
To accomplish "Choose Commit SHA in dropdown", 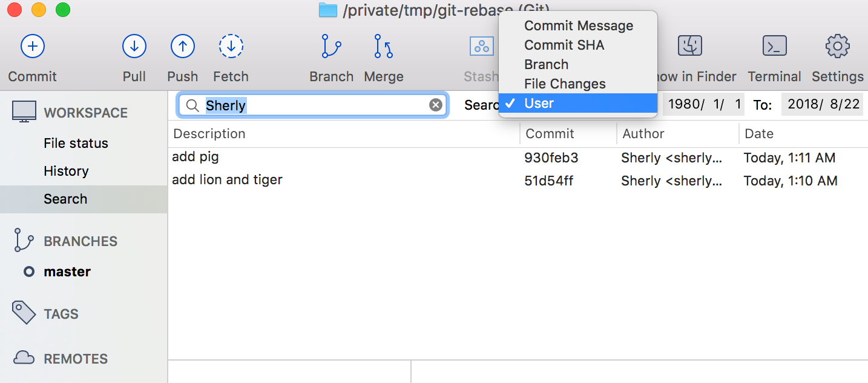I will point(564,45).
